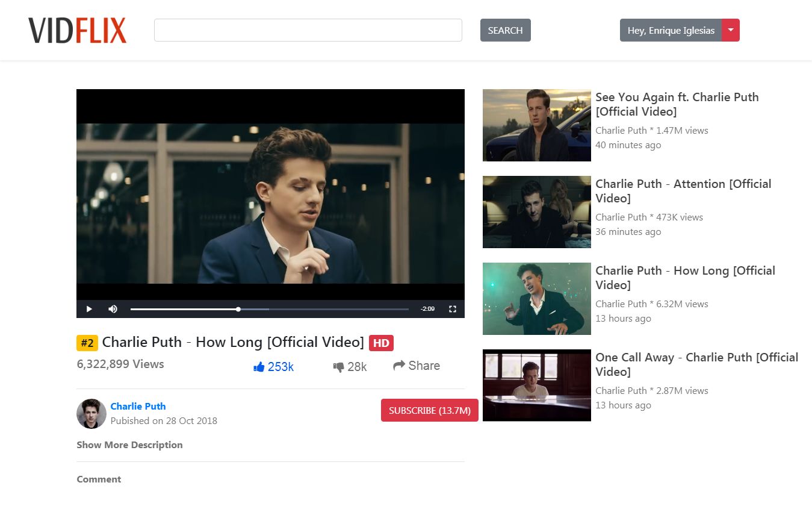Like the video with thumbs up 253k
Screen dimensions: 812x515
pos(274,367)
